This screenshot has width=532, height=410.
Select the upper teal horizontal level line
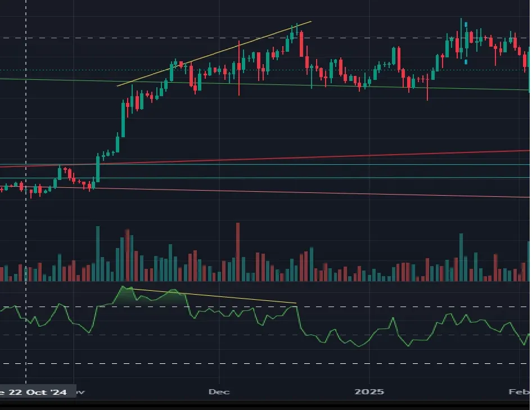pos(265,165)
